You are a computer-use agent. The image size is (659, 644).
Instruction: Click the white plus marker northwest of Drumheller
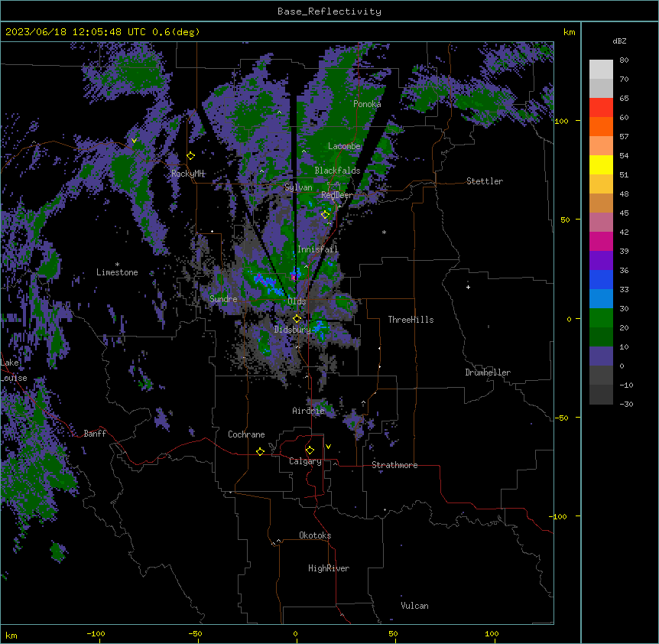[468, 287]
